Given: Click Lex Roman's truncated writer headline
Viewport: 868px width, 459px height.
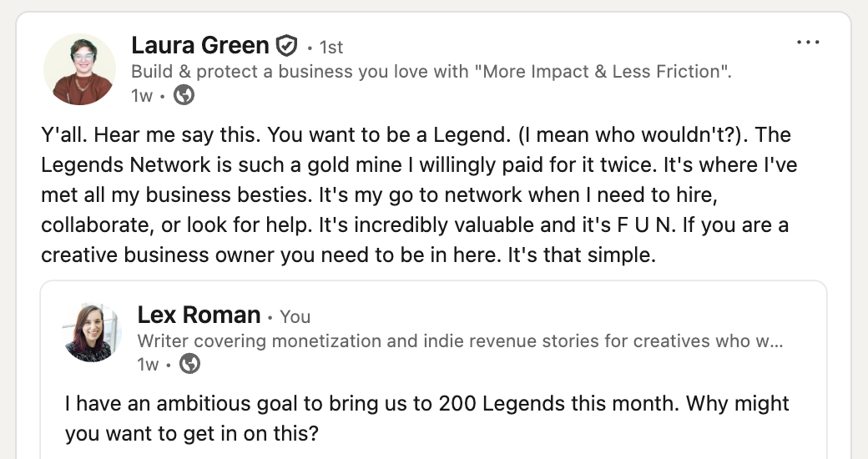Looking at the screenshot, I should [x=460, y=340].
